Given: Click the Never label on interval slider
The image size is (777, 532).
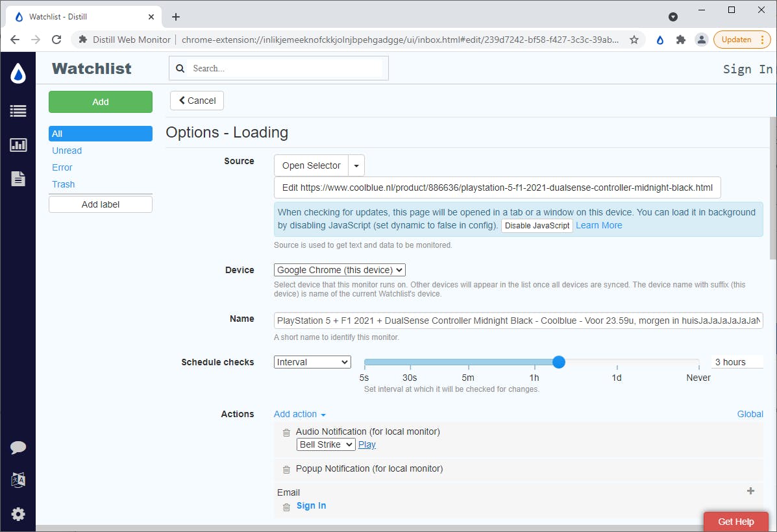Looking at the screenshot, I should 698,378.
